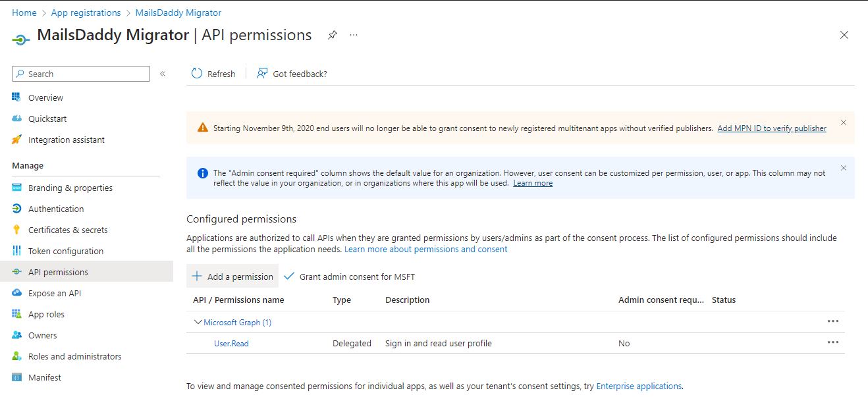Click the API / Permissions name column header
The width and height of the screenshot is (868, 397).
(x=238, y=300)
